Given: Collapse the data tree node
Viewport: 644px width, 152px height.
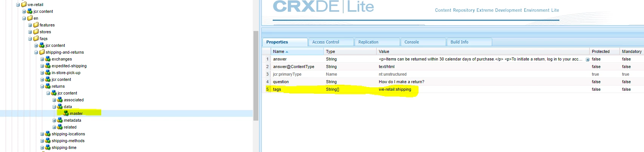Looking at the screenshot, I should (54, 107).
